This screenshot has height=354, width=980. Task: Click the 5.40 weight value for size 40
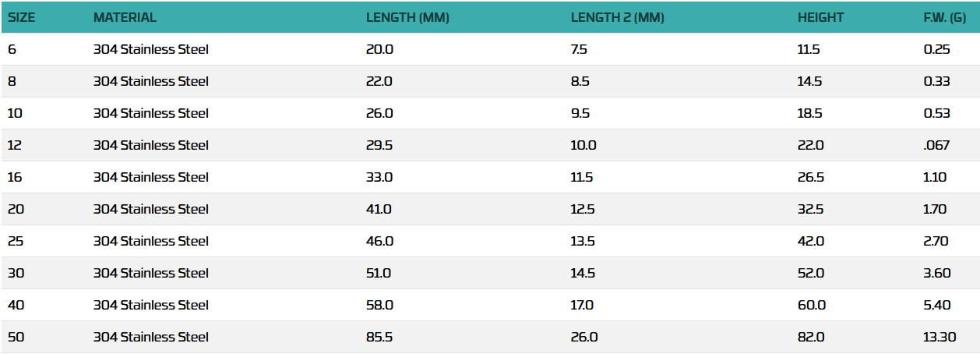pyautogui.click(x=936, y=306)
